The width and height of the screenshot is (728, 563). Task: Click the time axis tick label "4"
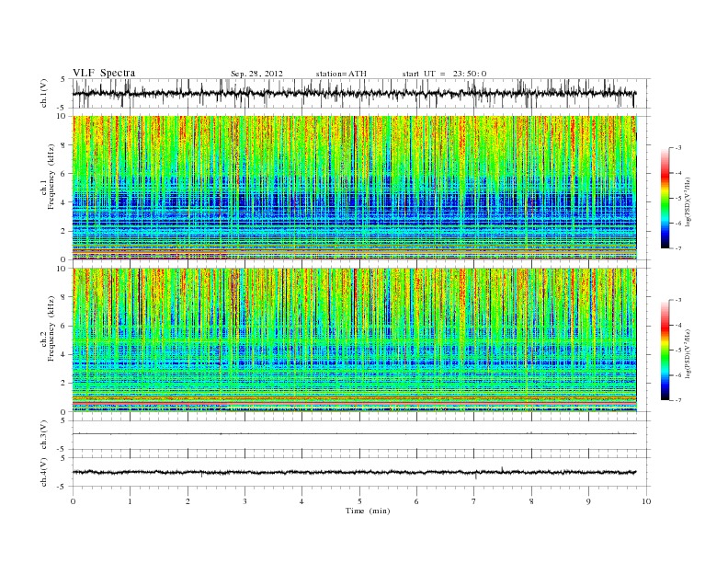pos(301,501)
